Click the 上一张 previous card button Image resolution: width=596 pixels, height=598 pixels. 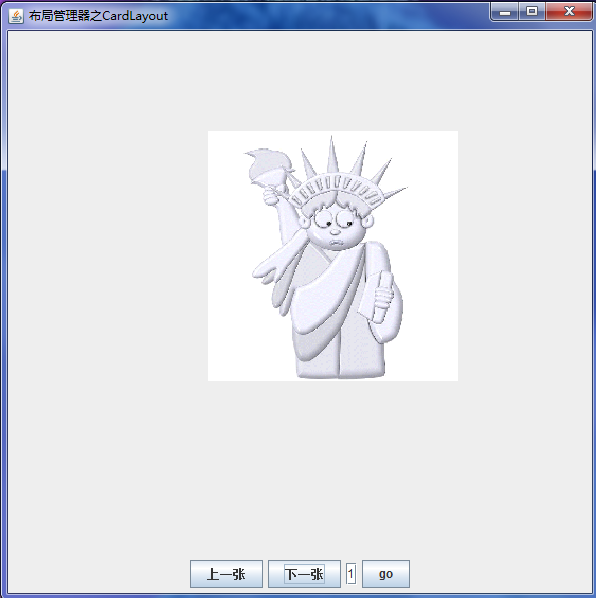[226, 574]
